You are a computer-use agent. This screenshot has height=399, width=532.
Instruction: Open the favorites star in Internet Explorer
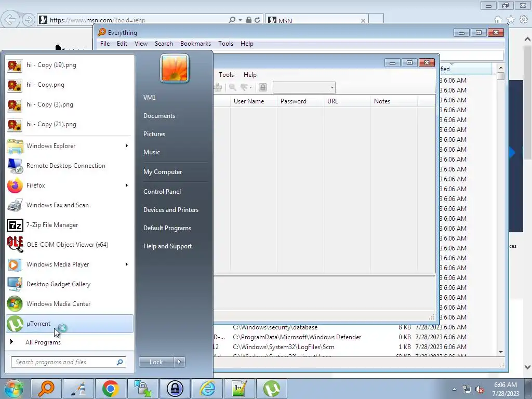511,20
